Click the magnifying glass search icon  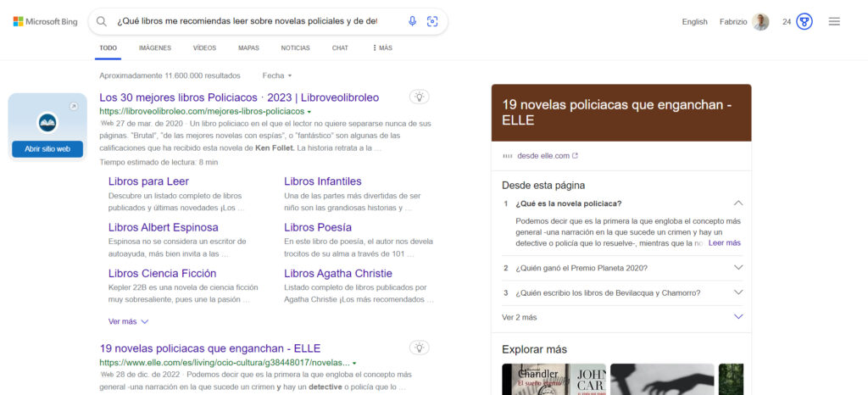coord(102,21)
